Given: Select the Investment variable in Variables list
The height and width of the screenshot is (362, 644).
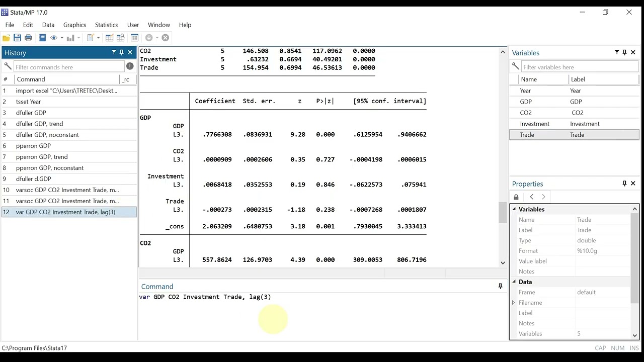Looking at the screenshot, I should tap(574, 124).
